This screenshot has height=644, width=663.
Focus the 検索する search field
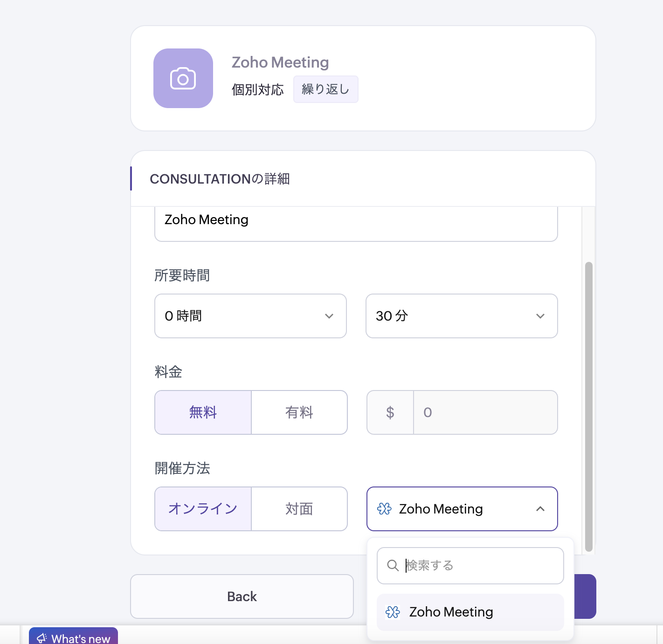(470, 565)
